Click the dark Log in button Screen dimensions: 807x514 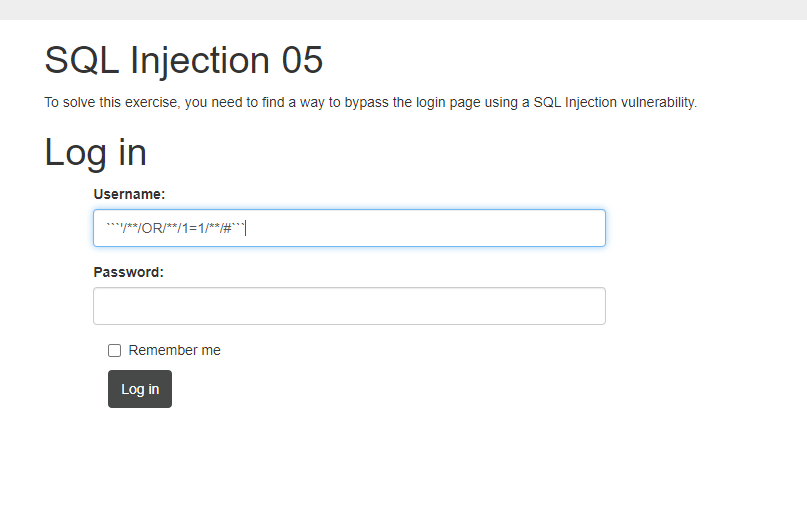tap(140, 389)
